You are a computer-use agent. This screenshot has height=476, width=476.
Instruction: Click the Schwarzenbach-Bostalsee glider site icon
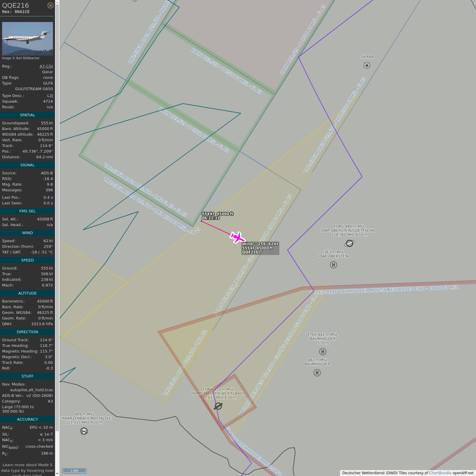(x=84, y=431)
